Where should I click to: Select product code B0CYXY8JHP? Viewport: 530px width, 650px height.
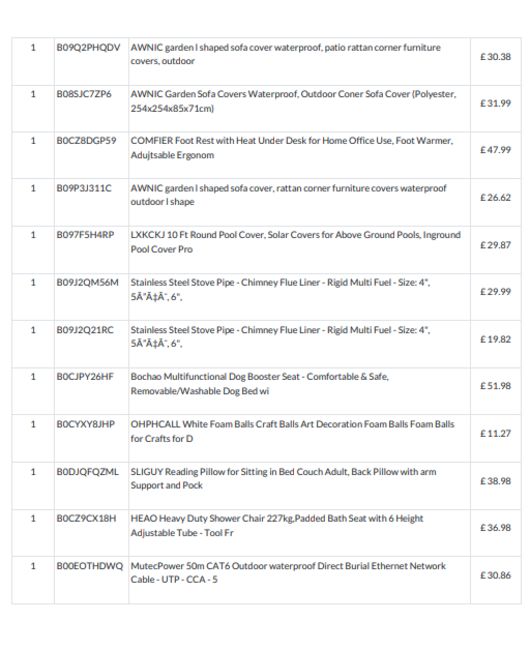coord(86,424)
